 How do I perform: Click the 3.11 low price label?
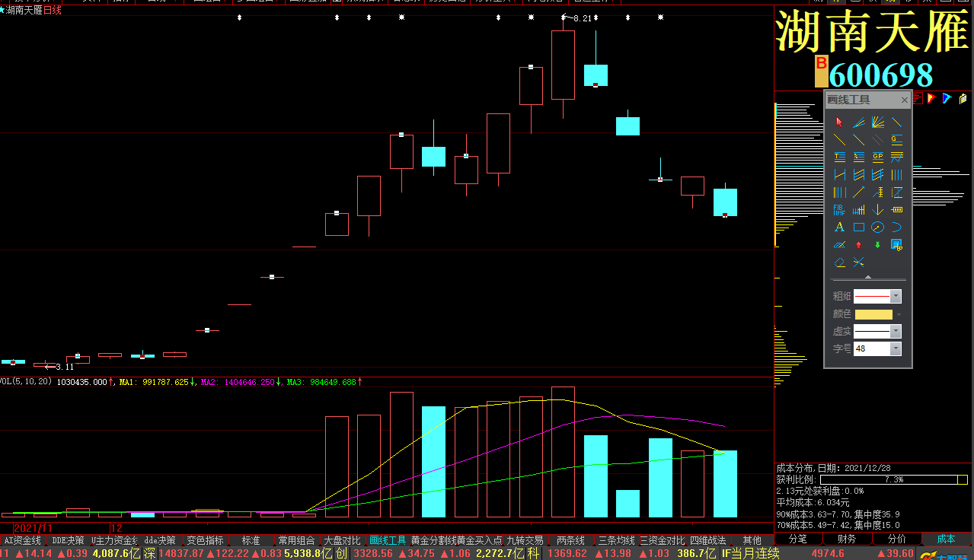65,367
